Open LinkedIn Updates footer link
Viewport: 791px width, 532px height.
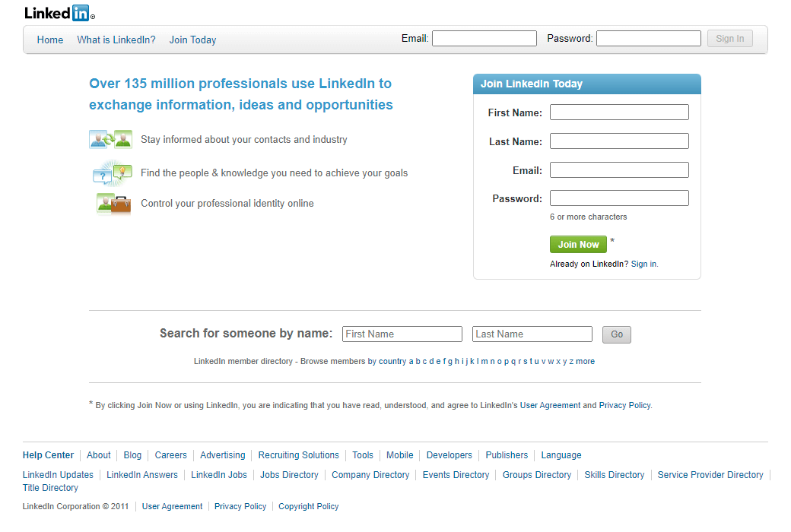click(58, 474)
